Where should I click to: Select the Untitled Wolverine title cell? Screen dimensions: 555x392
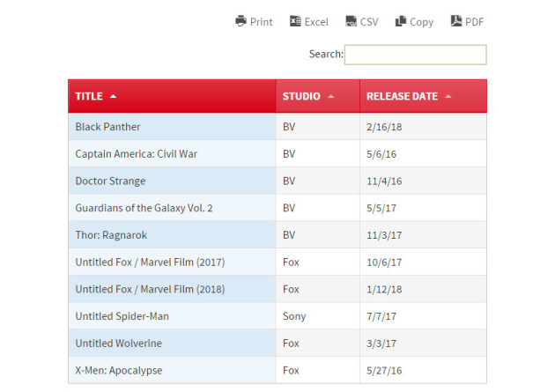pos(172,344)
